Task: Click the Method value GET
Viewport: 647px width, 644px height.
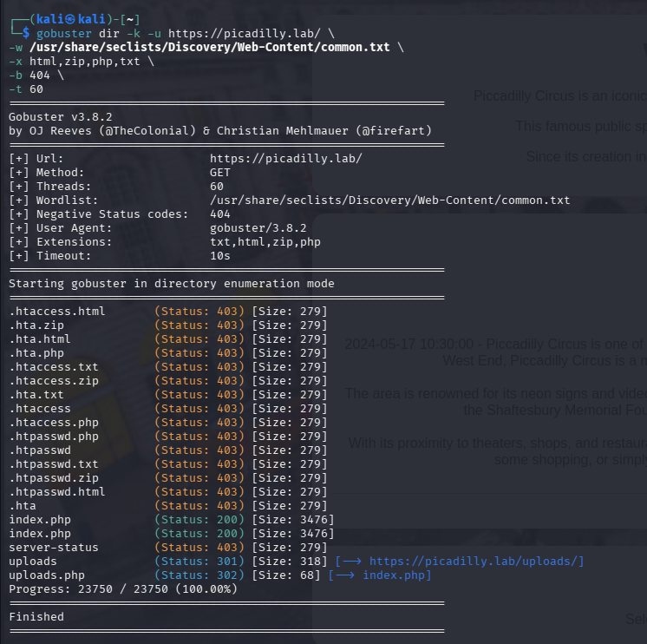Action: click(220, 172)
